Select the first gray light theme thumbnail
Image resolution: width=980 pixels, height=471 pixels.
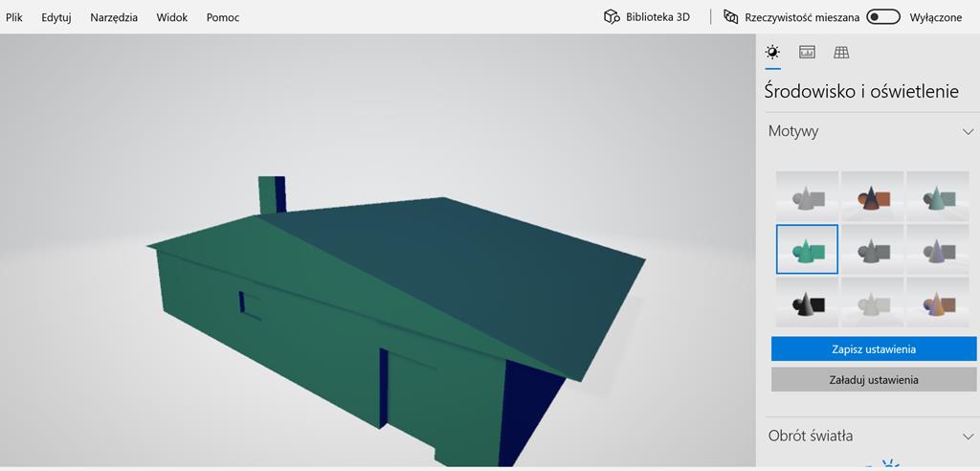[807, 195]
